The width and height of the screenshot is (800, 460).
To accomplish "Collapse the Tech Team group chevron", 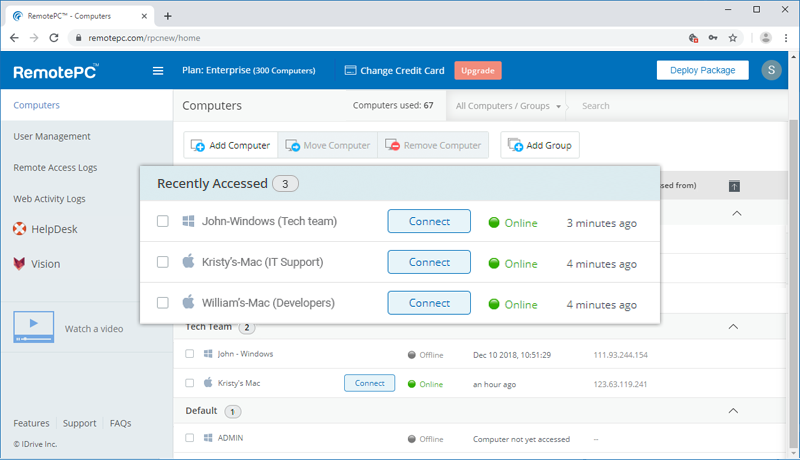I will pos(733,326).
